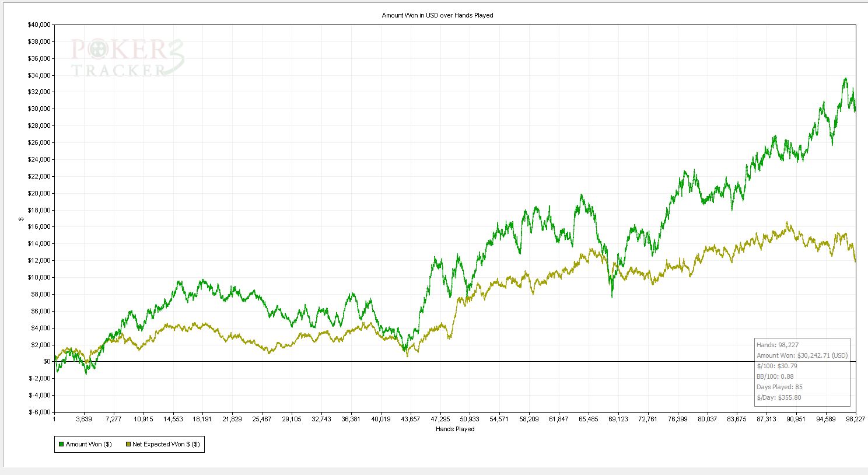Viewport: 868px width, 475px height.
Task: Click the $20,000 y-axis label
Action: tap(38, 193)
